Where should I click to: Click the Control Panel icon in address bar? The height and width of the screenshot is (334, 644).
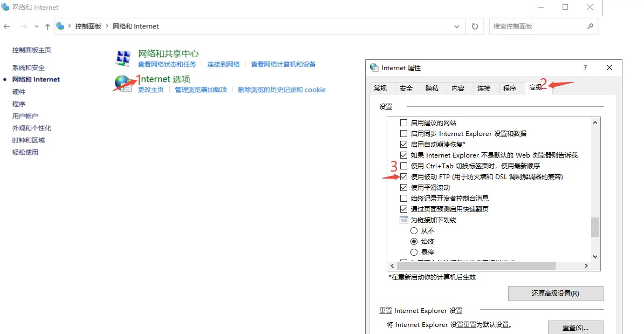tap(60, 26)
